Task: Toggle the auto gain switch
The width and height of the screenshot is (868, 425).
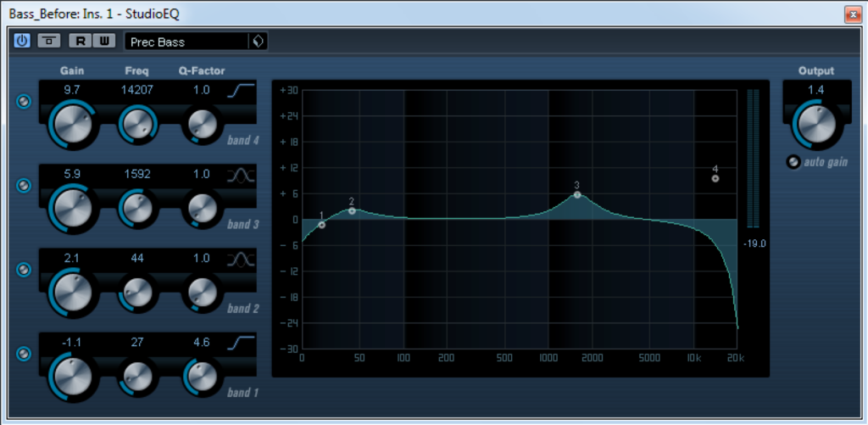Action: 793,162
